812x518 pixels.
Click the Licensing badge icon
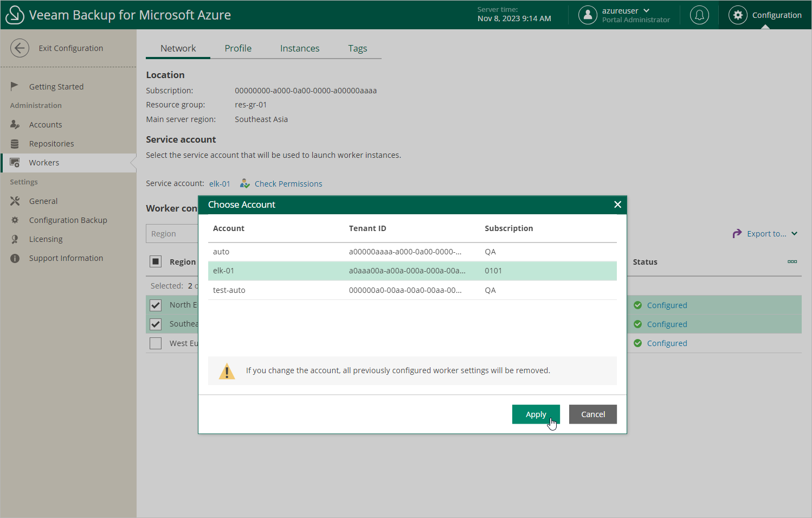point(15,239)
